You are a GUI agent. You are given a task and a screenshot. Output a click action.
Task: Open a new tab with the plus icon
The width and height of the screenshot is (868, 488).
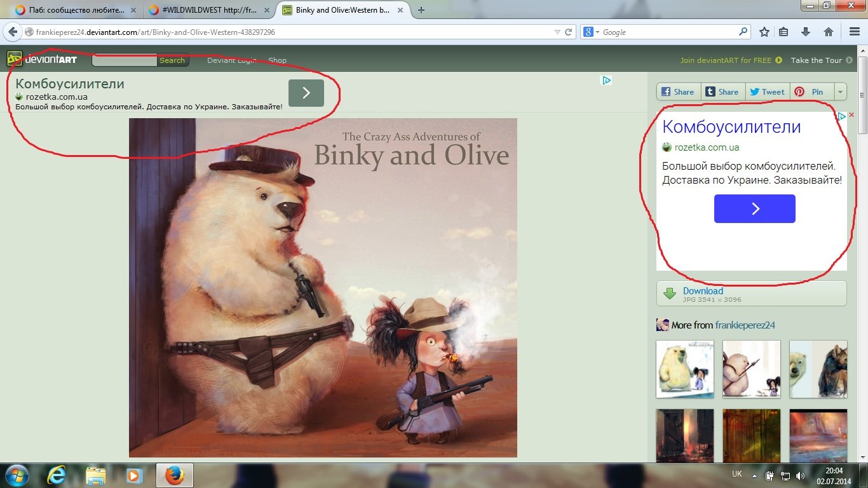point(421,10)
